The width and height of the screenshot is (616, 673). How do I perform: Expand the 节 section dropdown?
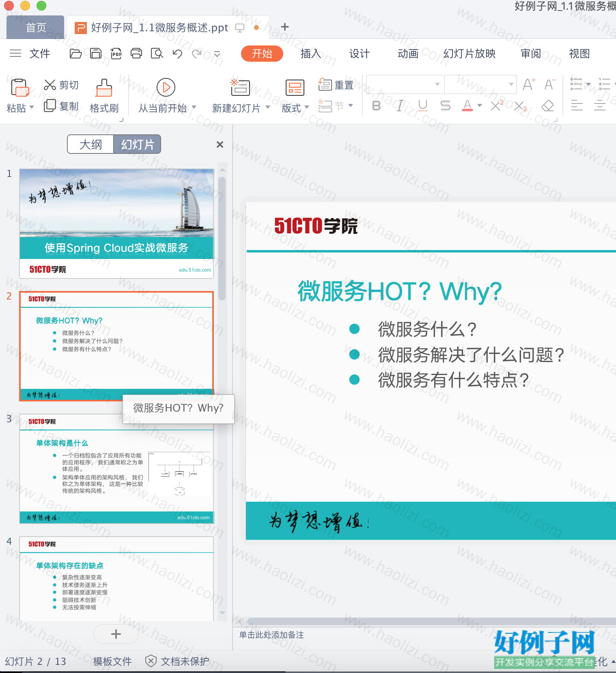point(351,106)
